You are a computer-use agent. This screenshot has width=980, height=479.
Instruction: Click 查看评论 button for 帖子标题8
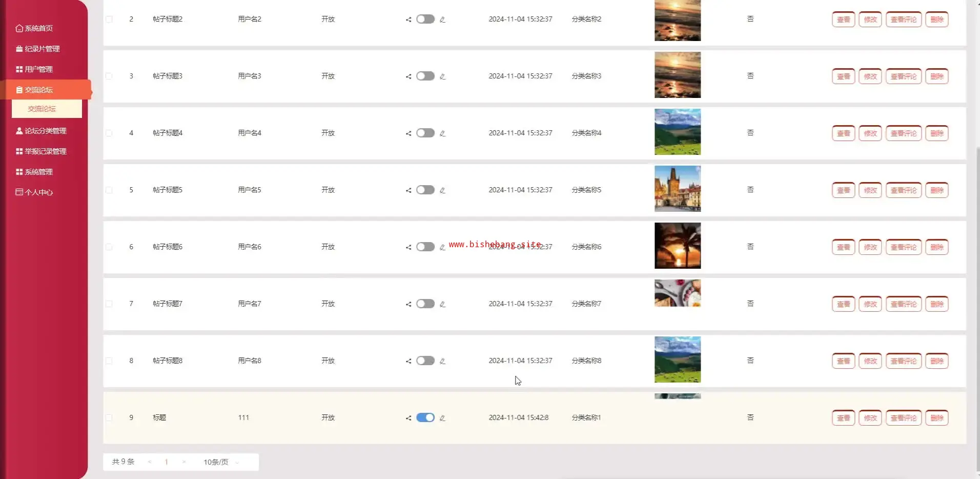[904, 361]
